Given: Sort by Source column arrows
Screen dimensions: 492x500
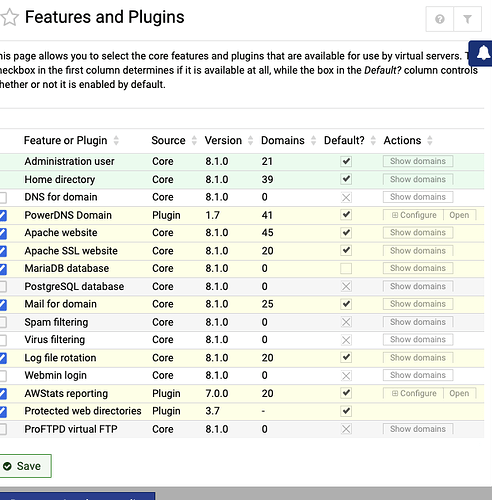Looking at the screenshot, I should point(194,140).
